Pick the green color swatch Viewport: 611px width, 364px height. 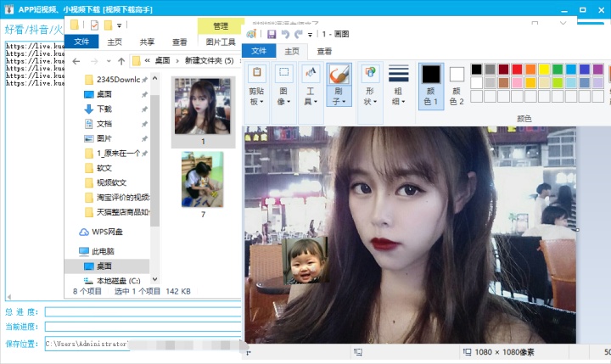[x=558, y=70]
